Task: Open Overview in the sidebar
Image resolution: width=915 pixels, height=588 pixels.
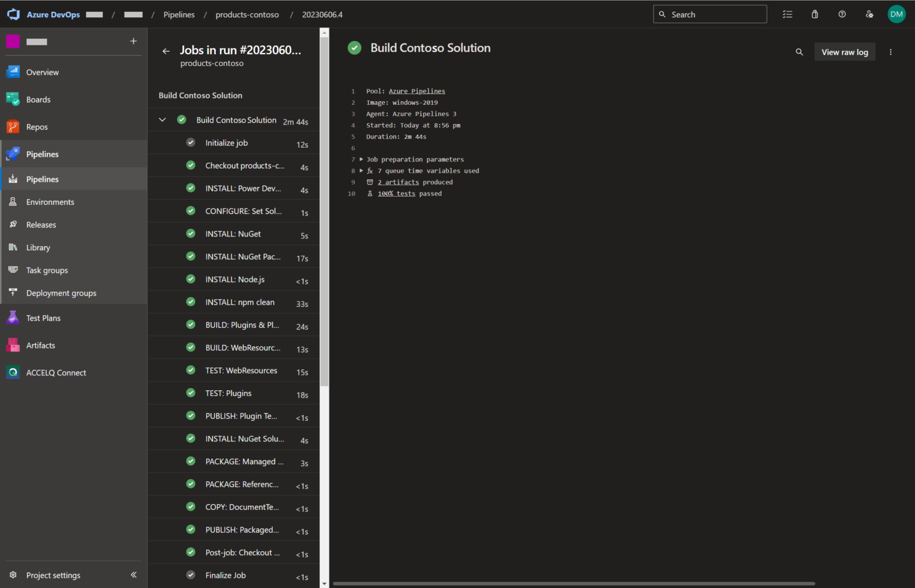Action: [74, 72]
